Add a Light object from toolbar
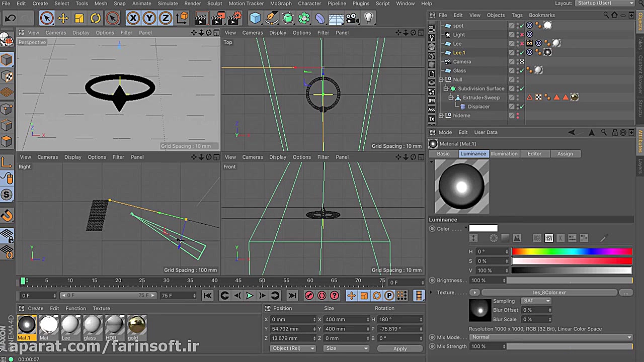The width and height of the screenshot is (644, 362). pyautogui.click(x=369, y=19)
